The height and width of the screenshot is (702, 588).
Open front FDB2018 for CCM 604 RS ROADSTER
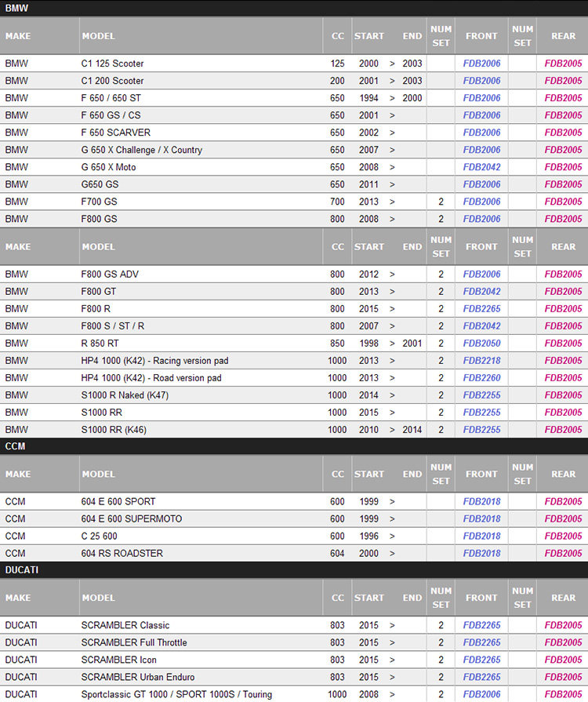coord(481,553)
